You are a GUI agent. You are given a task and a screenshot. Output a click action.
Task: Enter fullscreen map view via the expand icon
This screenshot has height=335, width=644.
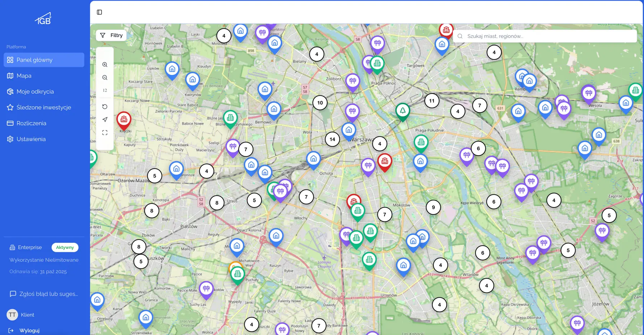(105, 132)
